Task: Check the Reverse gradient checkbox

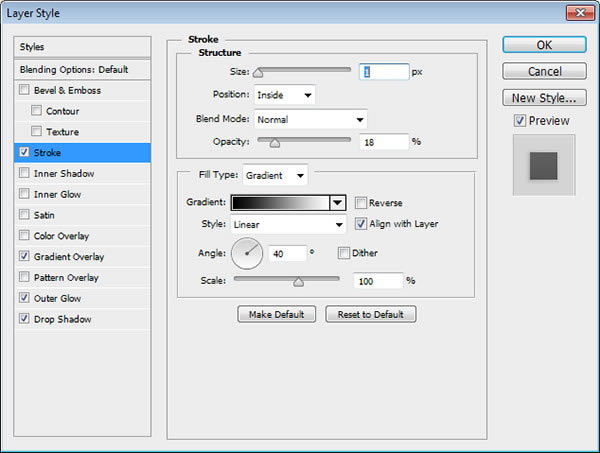Action: click(x=361, y=202)
